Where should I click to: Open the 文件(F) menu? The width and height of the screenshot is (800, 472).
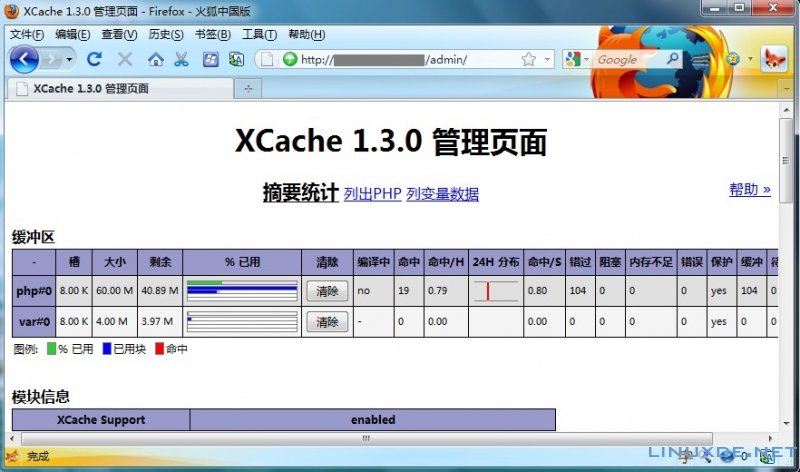(27, 34)
